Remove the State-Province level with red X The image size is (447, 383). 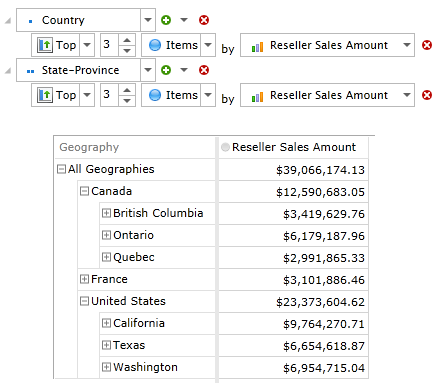pyautogui.click(x=204, y=70)
